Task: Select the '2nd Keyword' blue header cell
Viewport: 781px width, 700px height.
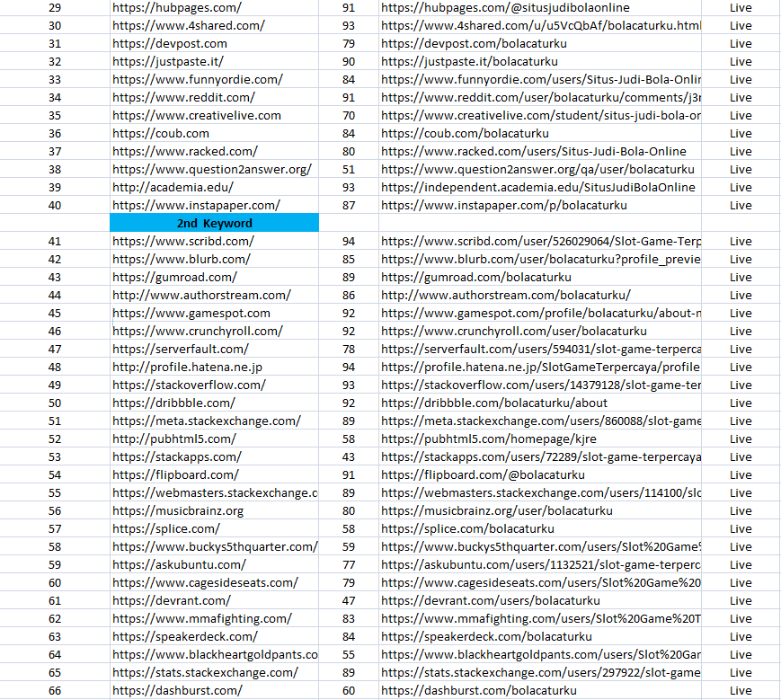Action: (214, 223)
